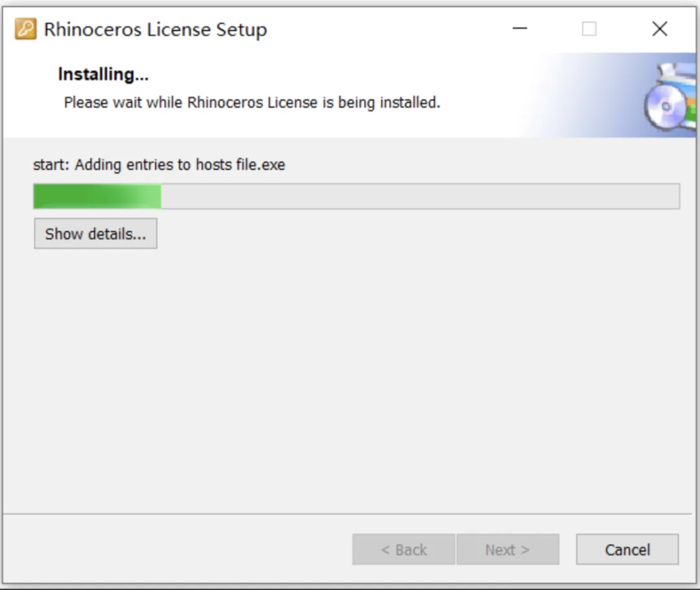Image resolution: width=700 pixels, height=590 pixels.
Task: Click the 'Installing...' heading text
Action: pos(103,74)
